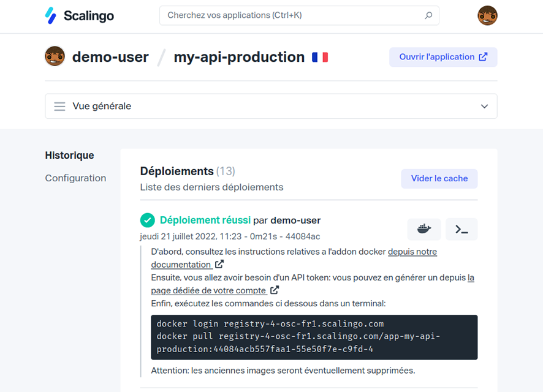Click external link icon after documentation
The height and width of the screenshot is (392, 543).
click(219, 265)
